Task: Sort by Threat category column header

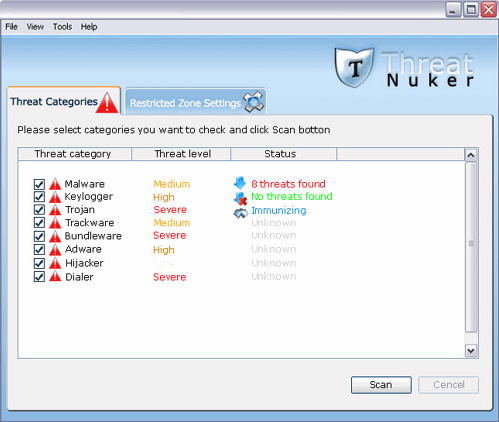Action: [75, 154]
